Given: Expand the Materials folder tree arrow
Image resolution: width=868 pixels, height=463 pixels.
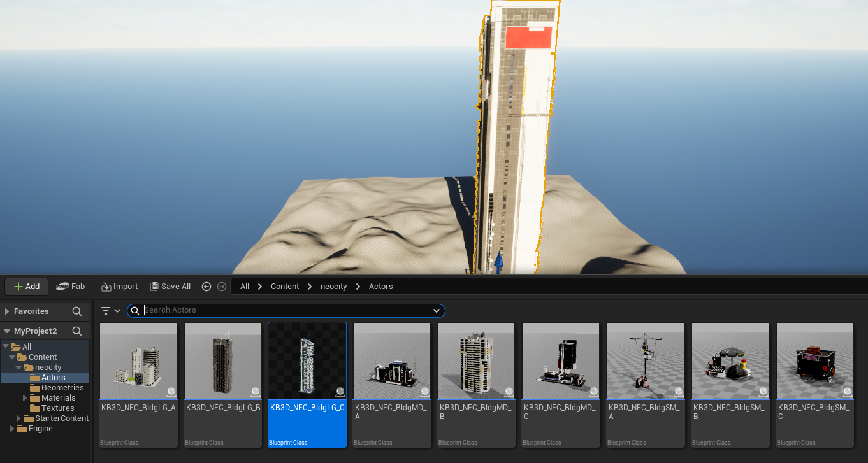Looking at the screenshot, I should pyautogui.click(x=25, y=398).
